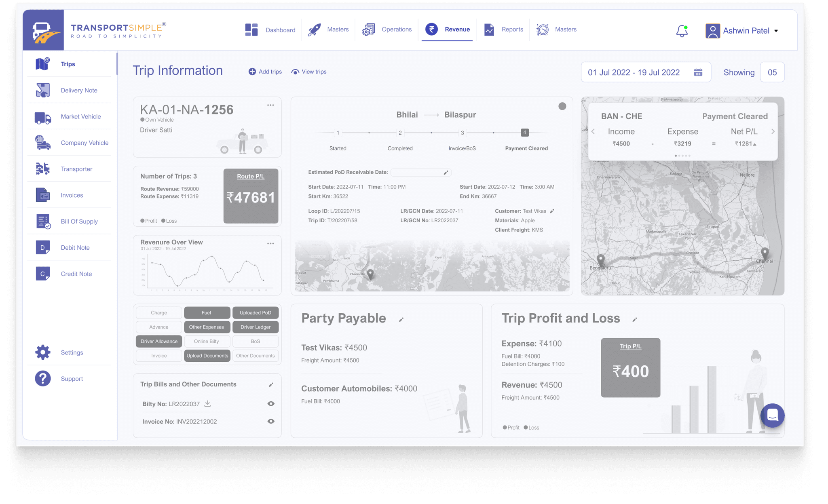Click the Upload Documents button
828x504 pixels.
207,355
